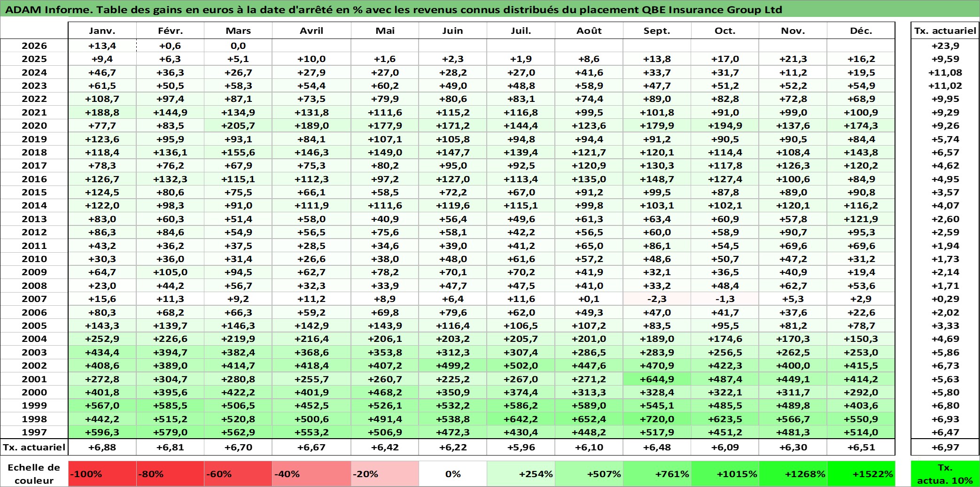This screenshot has height=487, width=980.
Task: Select the Juil. column header
Action: 521,31
